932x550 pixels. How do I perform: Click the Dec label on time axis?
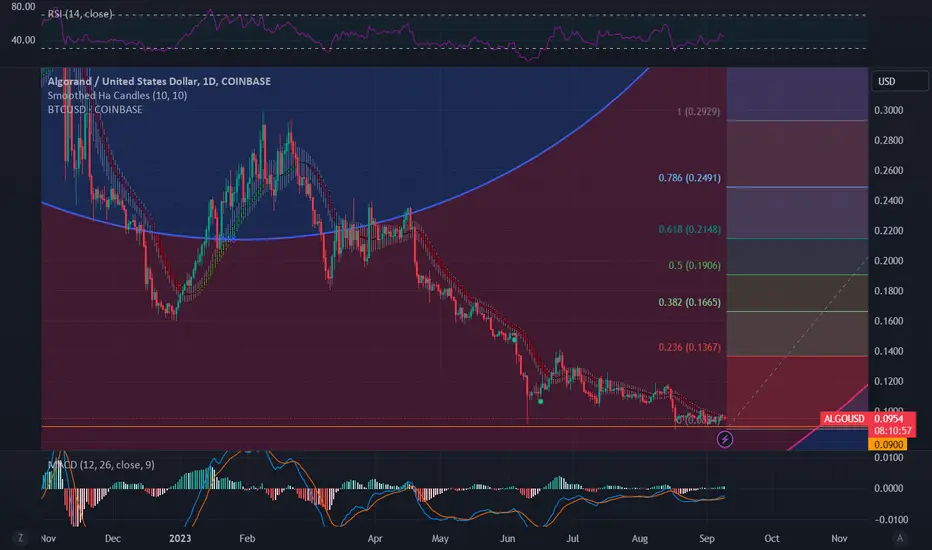[x=112, y=538]
